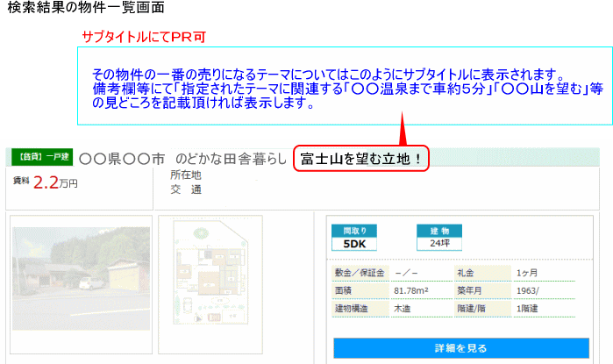Click the red サブタイトルにてPR可 heading
The width and height of the screenshot is (613, 364).
[143, 37]
